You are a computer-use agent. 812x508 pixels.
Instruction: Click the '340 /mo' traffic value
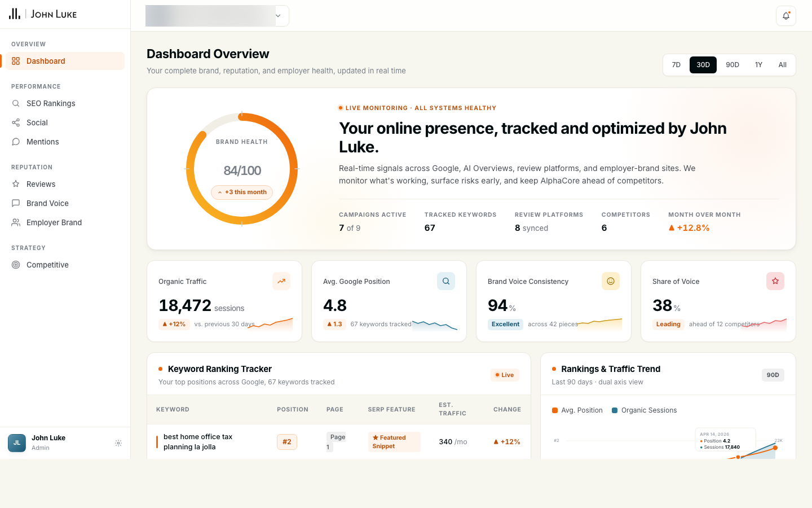(x=453, y=442)
